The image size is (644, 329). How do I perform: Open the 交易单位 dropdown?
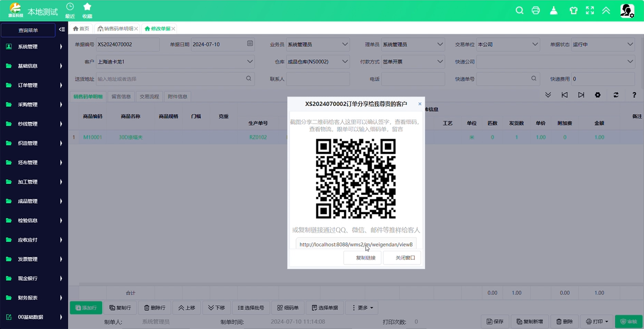[x=508, y=44]
